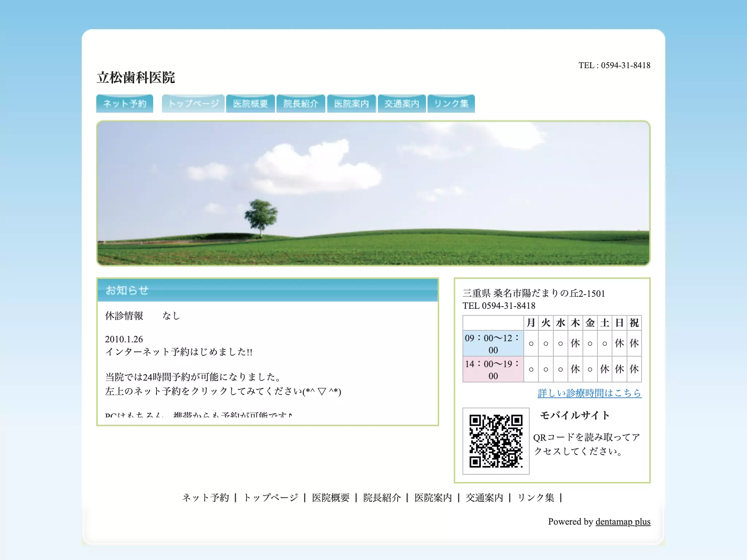Open the 交通案内 navigation tab
This screenshot has width=747, height=560.
pyautogui.click(x=402, y=104)
